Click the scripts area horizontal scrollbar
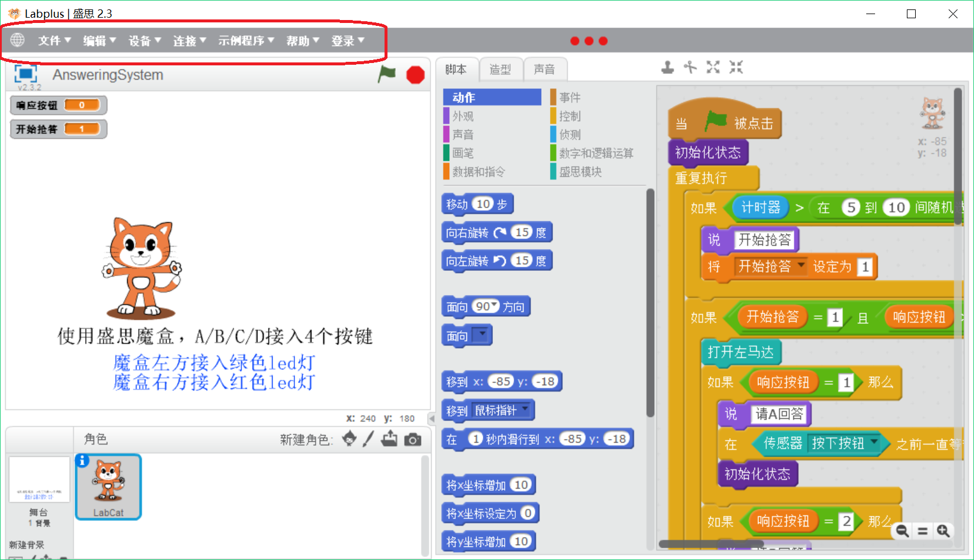The height and width of the screenshot is (560, 974). (711, 544)
